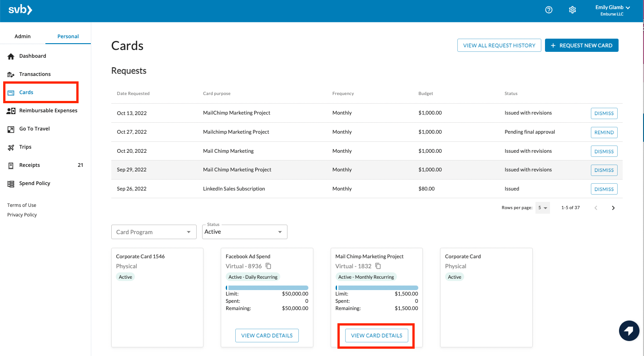
Task: Click the Status column header
Action: (x=511, y=94)
